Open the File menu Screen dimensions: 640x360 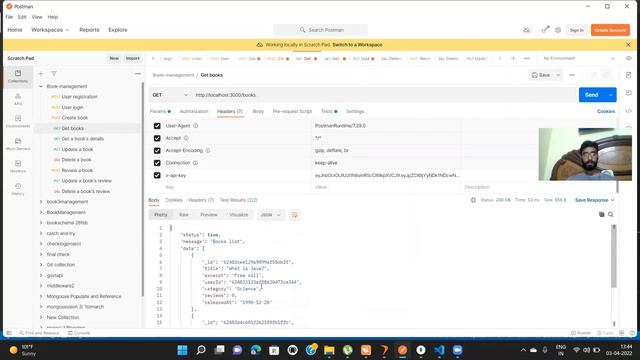[9, 17]
